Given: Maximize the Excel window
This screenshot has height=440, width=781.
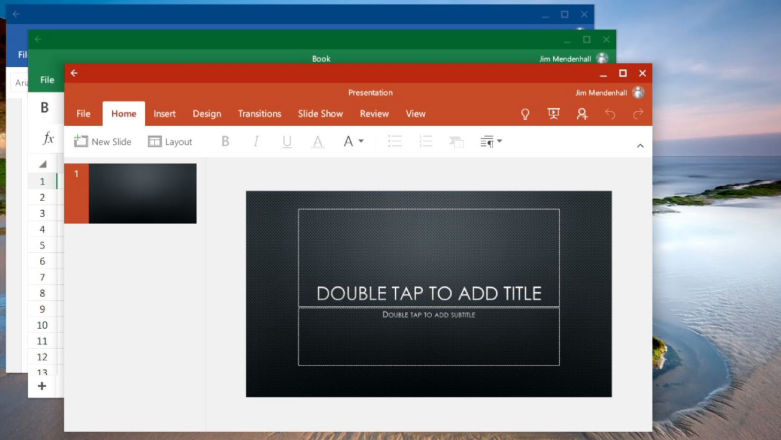Looking at the screenshot, I should 587,39.
